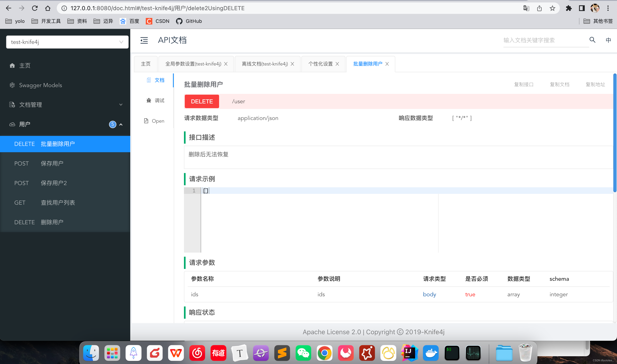The height and width of the screenshot is (364, 617).
Task: Switch to the 主页 tab
Action: (x=146, y=64)
